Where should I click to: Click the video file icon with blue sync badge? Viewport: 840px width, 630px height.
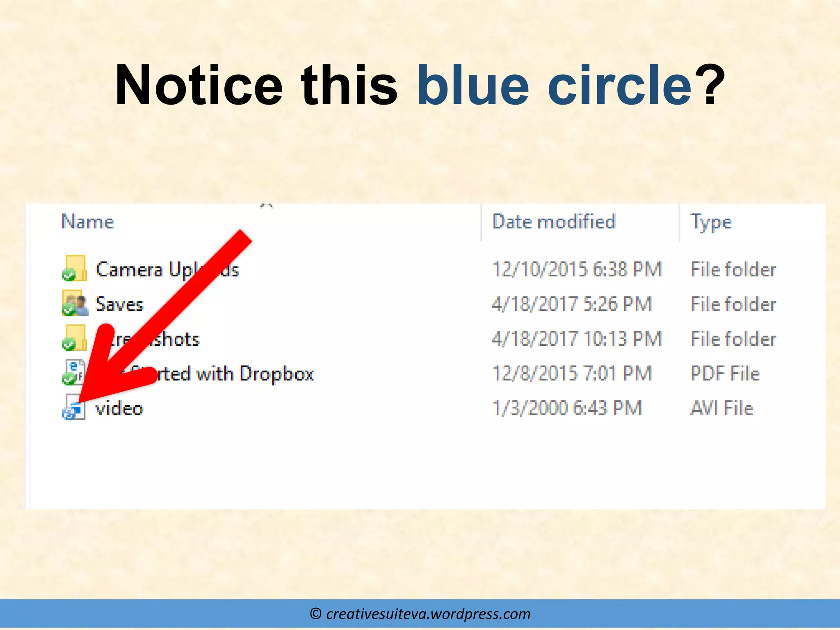(74, 407)
